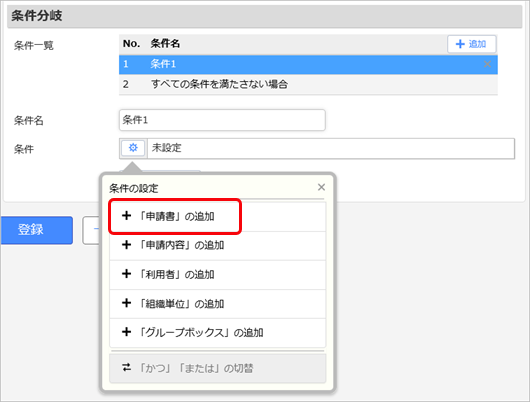The height and width of the screenshot is (402, 530).
Task: Click the swap arrows icon for かつ/または
Action: click(x=126, y=368)
